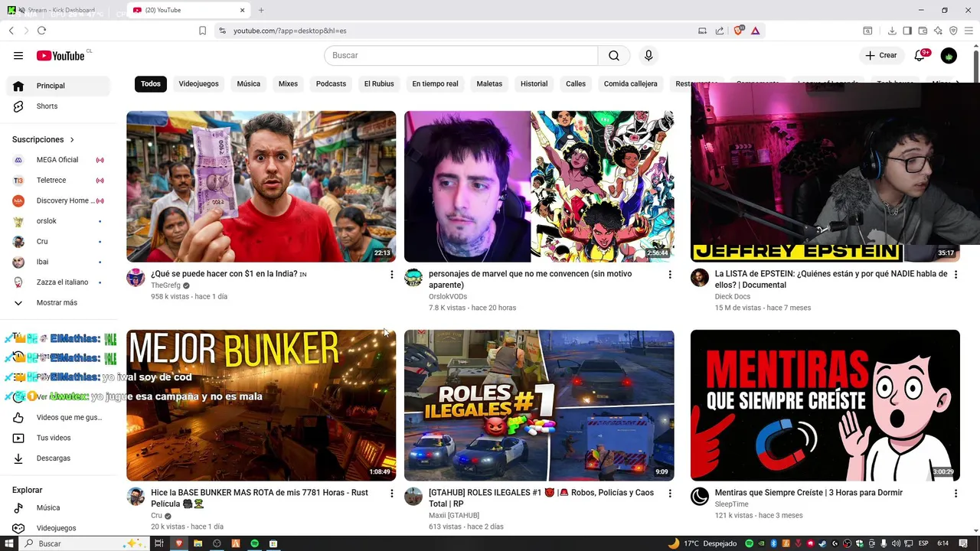Click the browser address bar URL

click(290, 31)
